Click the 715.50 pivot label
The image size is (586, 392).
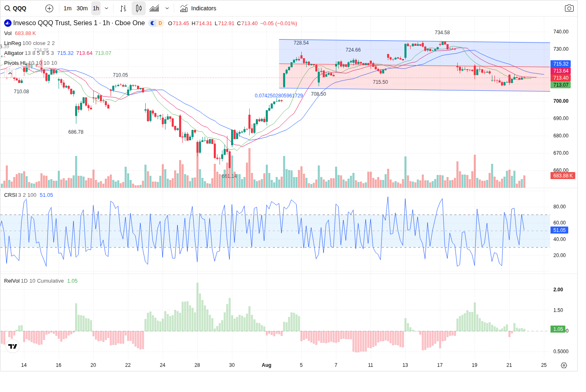pyautogui.click(x=380, y=82)
